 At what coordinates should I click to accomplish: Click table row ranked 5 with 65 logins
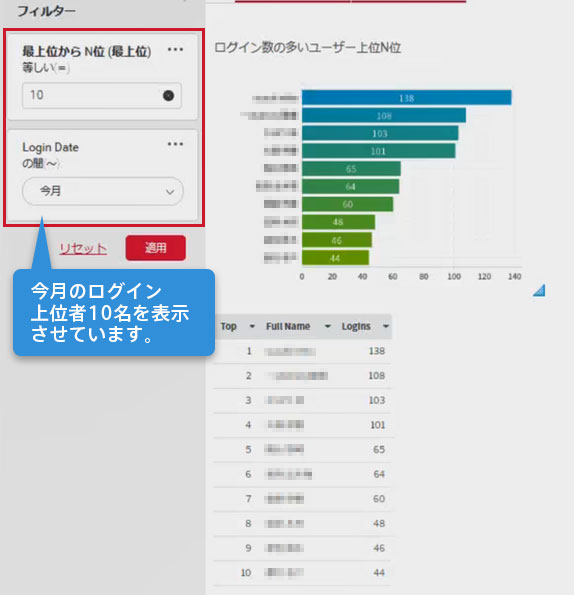coord(302,450)
